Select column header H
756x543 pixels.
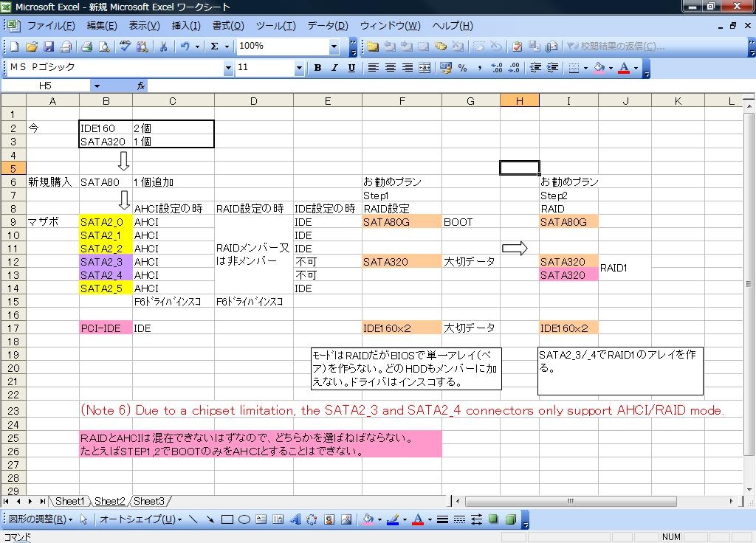tap(519, 100)
